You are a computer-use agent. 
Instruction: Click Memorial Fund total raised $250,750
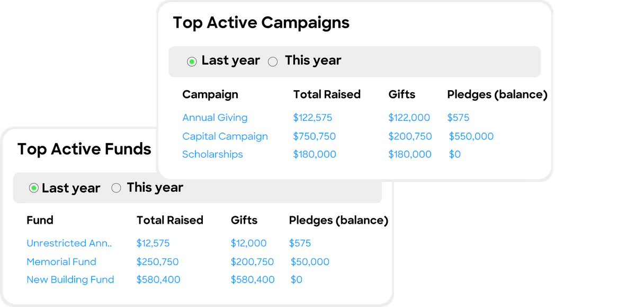157,262
